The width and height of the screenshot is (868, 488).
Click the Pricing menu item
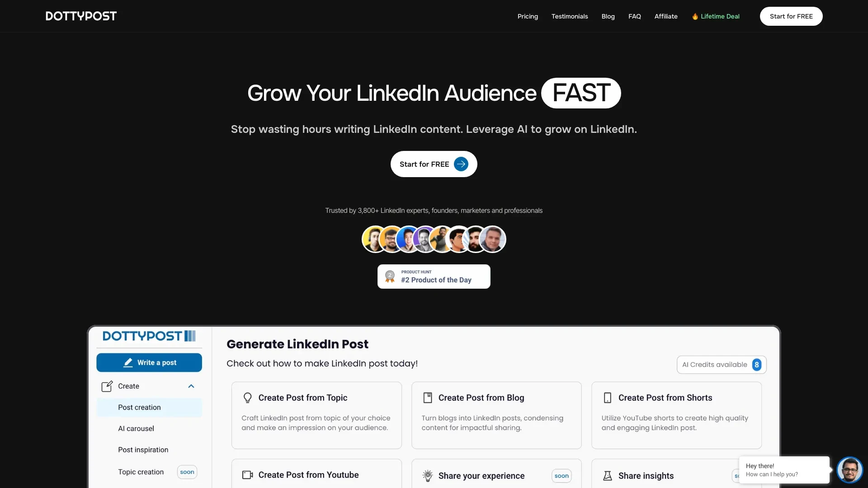coord(527,16)
